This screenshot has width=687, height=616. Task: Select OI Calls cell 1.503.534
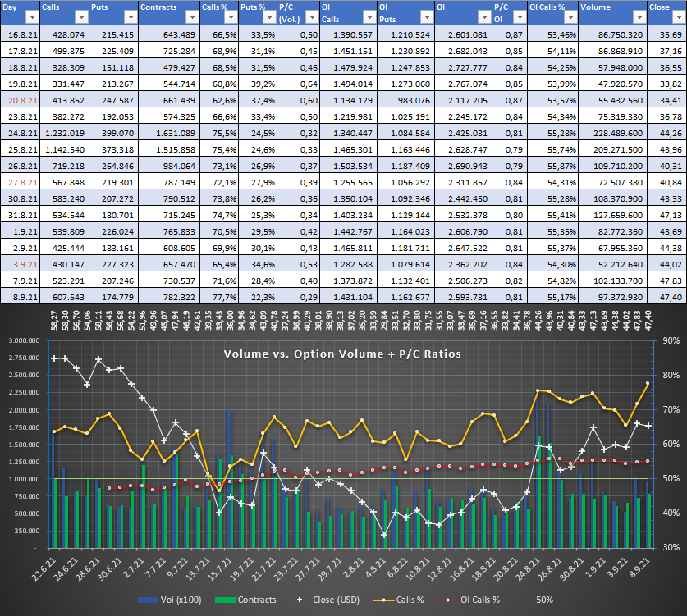pyautogui.click(x=349, y=166)
